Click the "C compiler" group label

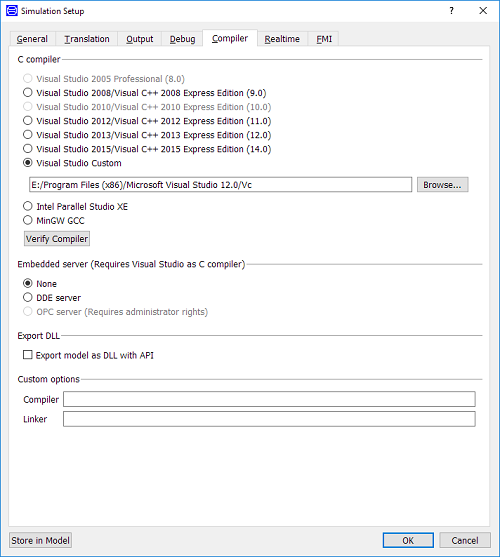[x=39, y=59]
